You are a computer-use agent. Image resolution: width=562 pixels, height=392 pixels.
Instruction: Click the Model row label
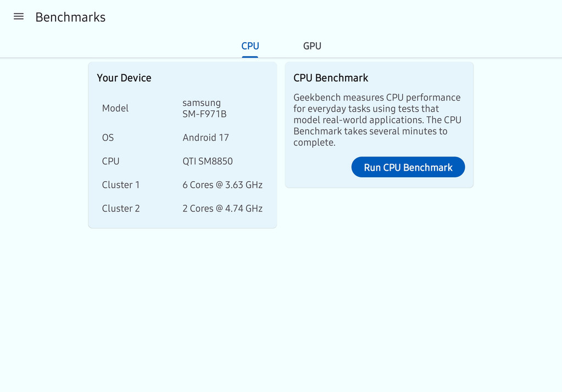tap(115, 108)
